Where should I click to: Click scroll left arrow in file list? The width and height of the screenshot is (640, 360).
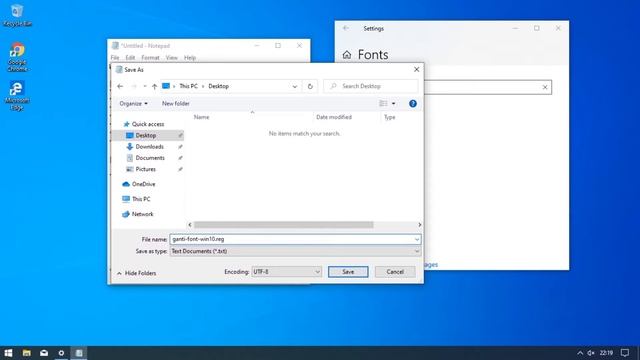click(x=190, y=225)
